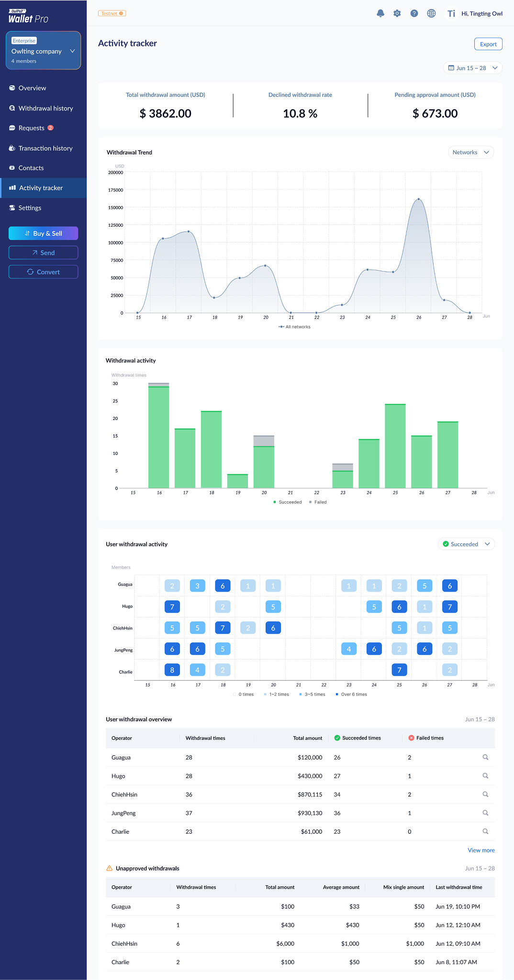Open the Jun 15 ~ 28 date range picker
Viewport: 514px width, 980px height.
point(472,68)
